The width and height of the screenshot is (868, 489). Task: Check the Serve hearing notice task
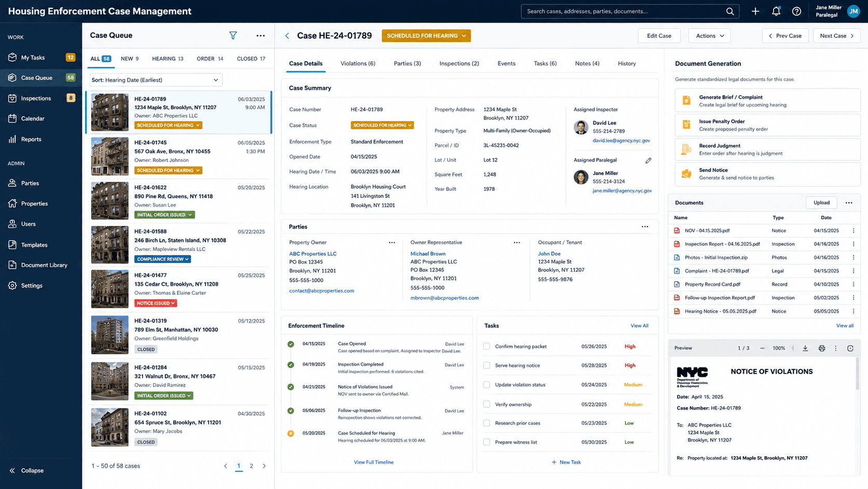[x=486, y=365]
